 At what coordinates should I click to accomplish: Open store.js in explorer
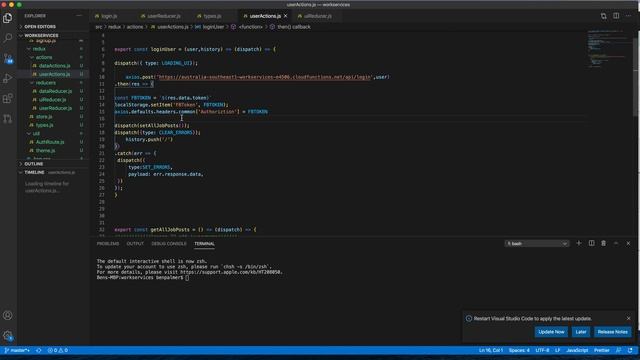click(44, 117)
